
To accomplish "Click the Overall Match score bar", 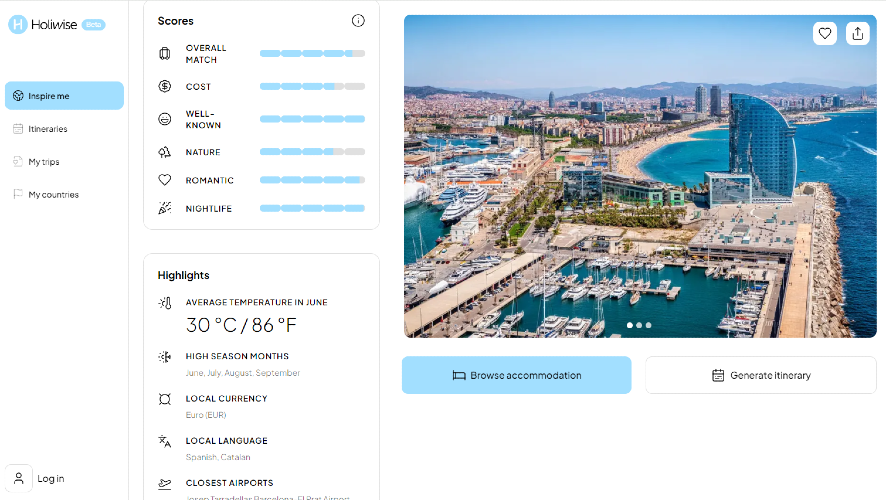I will tap(312, 54).
